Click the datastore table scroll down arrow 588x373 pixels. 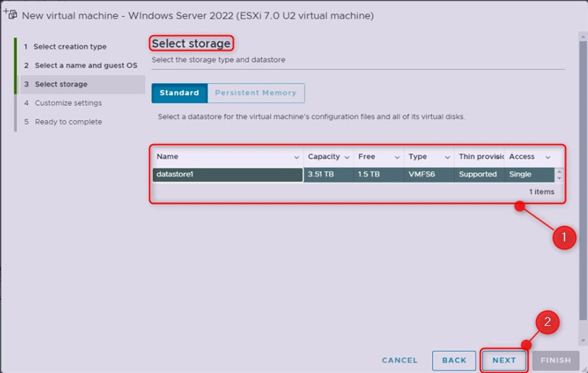559,178
